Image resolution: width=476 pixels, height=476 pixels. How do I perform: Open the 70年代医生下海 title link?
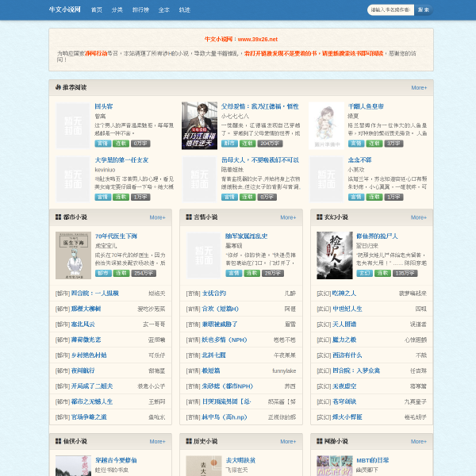point(117,236)
